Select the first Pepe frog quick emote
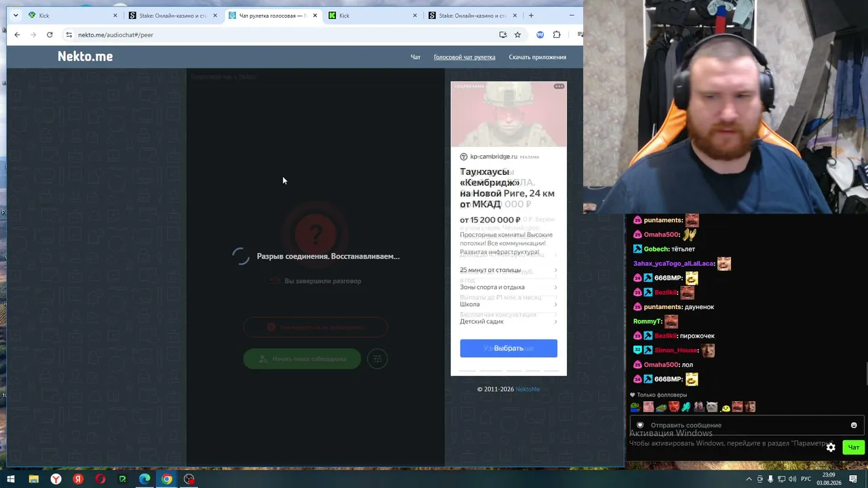The height and width of the screenshot is (488, 868). pos(635,407)
